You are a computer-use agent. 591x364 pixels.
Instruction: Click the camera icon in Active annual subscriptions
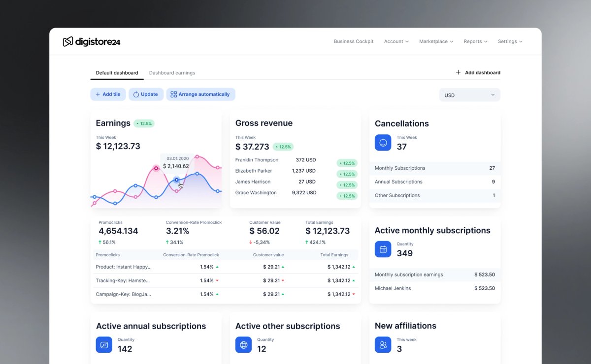[x=104, y=345]
